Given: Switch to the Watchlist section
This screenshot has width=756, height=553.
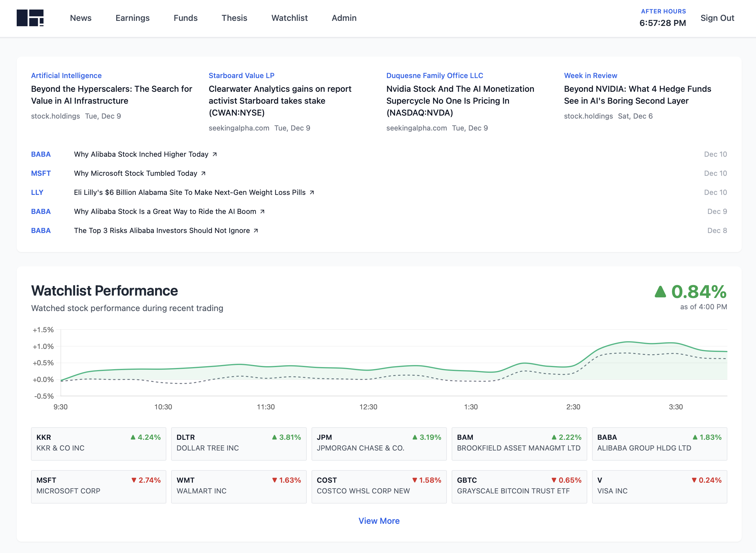Looking at the screenshot, I should pos(289,18).
